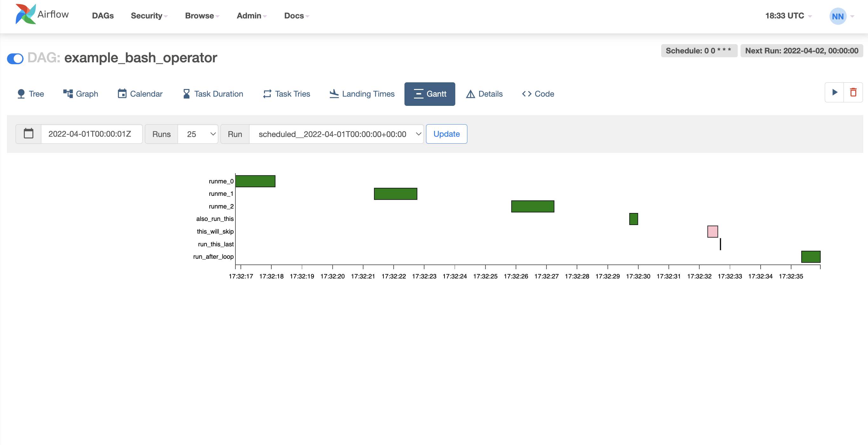Open the date picker calendar icon
Image resolution: width=868 pixels, height=445 pixels.
click(x=29, y=134)
